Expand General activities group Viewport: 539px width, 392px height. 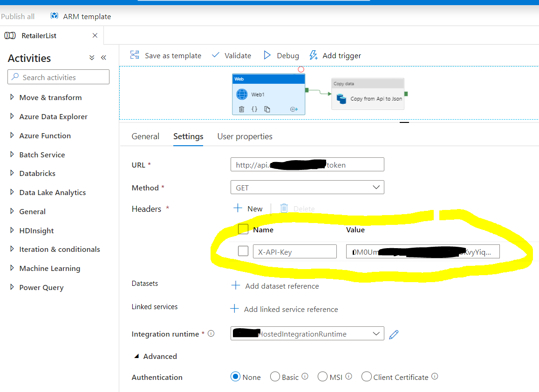[12, 211]
